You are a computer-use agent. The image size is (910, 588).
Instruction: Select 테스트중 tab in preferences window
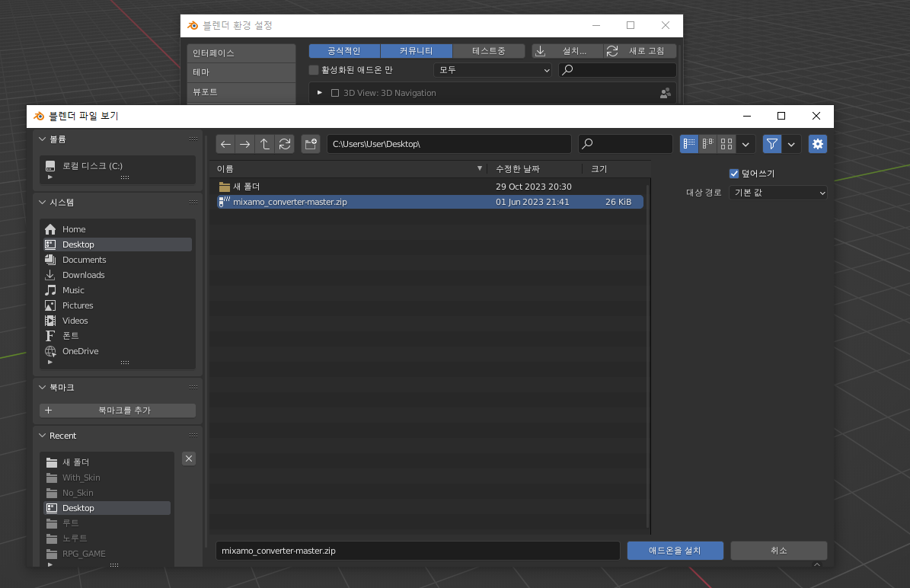tap(489, 51)
